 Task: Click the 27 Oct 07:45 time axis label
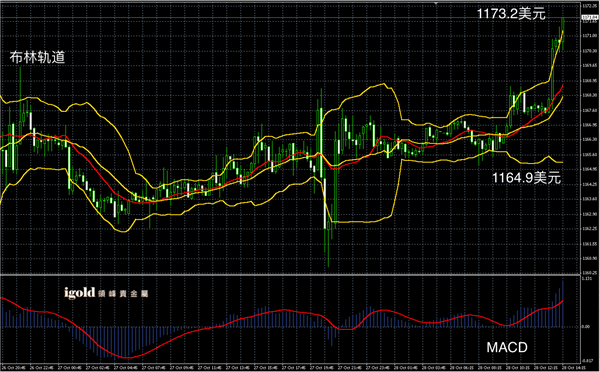155,367
